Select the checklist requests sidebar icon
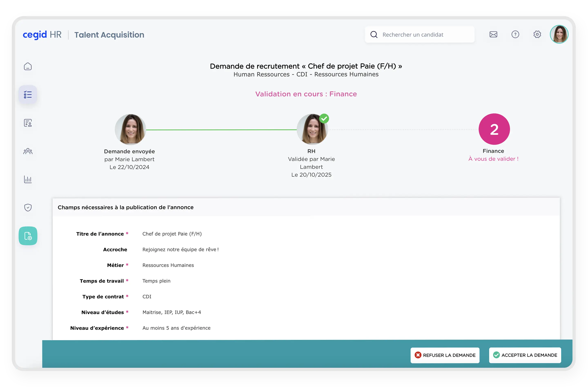Image resolution: width=588 pixels, height=388 pixels. [28, 95]
